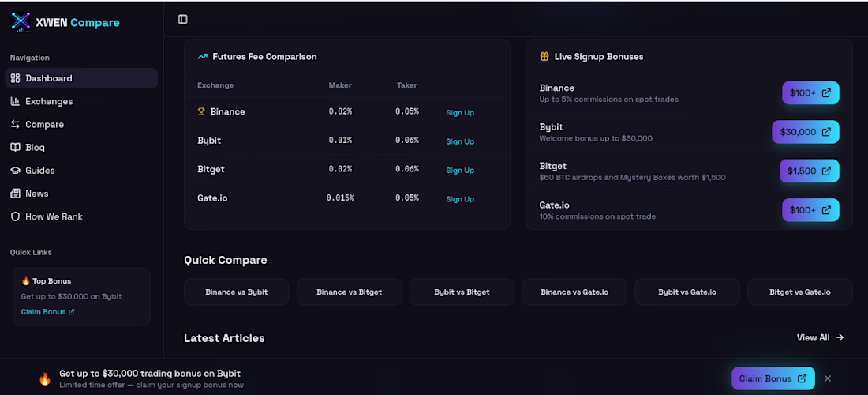Click Sign Up in the Gate.io row
This screenshot has width=868, height=395.
[x=460, y=199]
